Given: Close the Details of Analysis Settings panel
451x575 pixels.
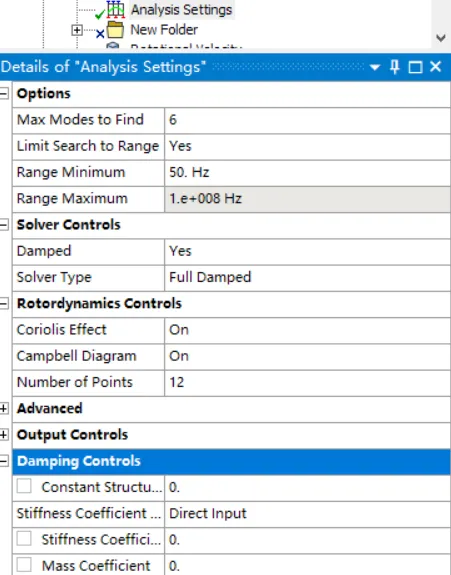Looking at the screenshot, I should (436, 67).
